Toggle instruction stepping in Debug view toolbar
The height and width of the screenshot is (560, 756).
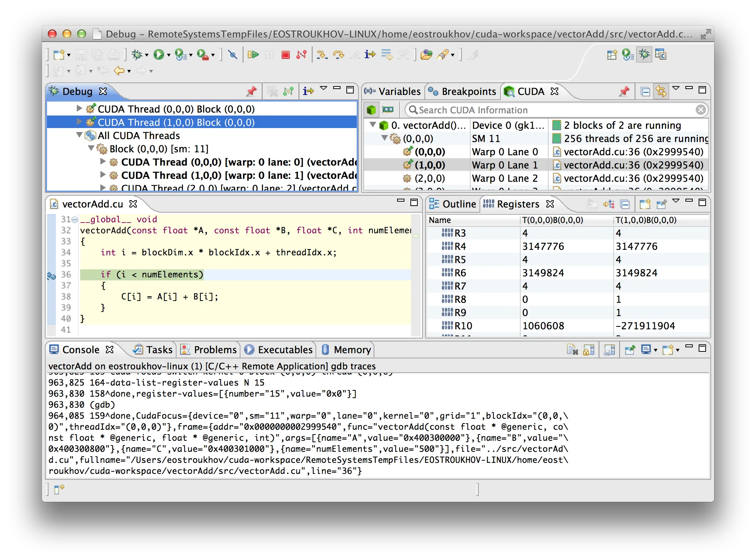coord(308,91)
